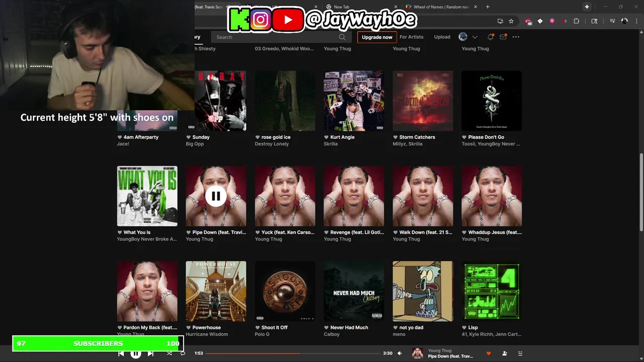Image resolution: width=644 pixels, height=362 pixels.
Task: Expand the profile dropdown chevron
Action: tap(474, 37)
